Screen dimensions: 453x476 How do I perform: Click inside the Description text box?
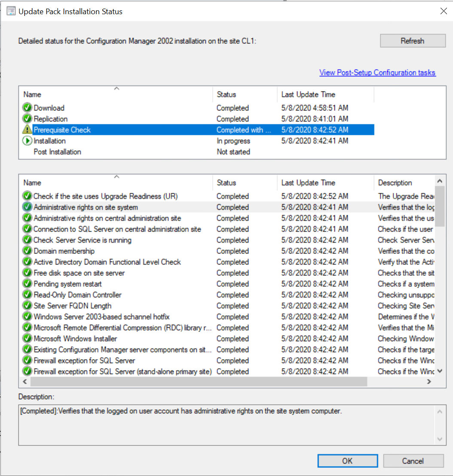(227, 425)
